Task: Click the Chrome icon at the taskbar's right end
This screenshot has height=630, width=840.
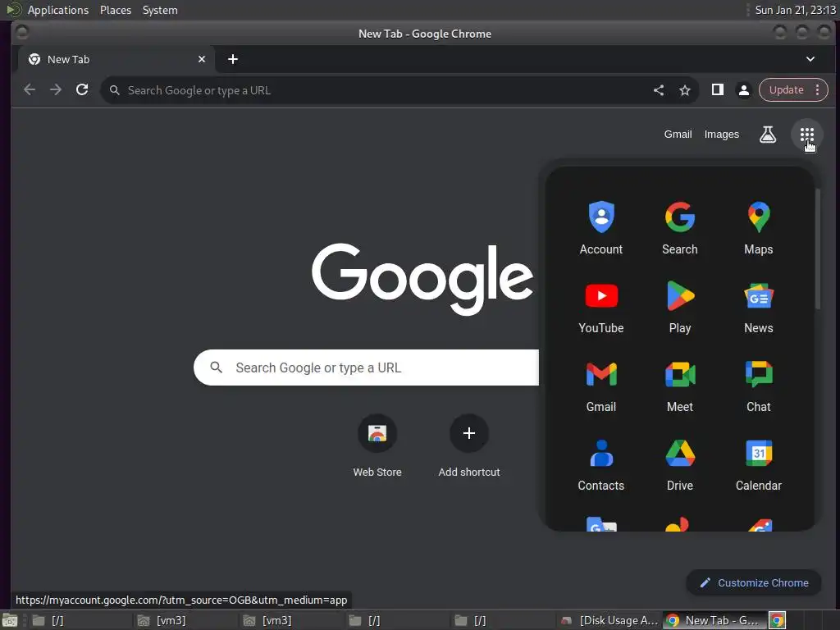Action: [x=778, y=620]
